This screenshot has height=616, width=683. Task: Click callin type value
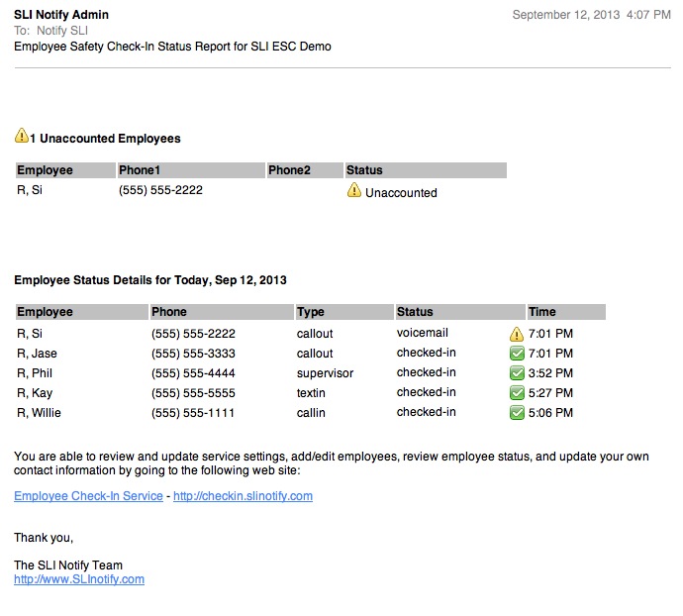coord(311,413)
